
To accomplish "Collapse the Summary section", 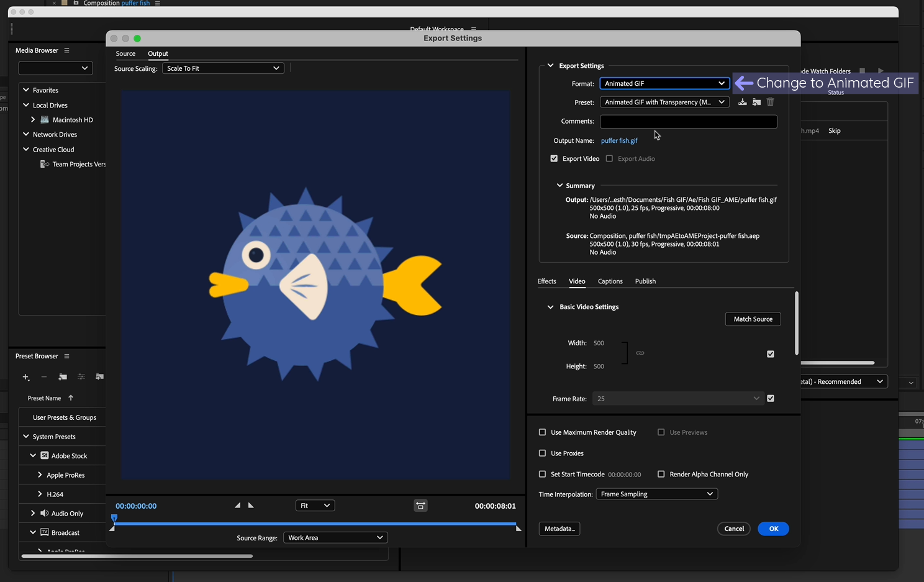I will coord(559,185).
